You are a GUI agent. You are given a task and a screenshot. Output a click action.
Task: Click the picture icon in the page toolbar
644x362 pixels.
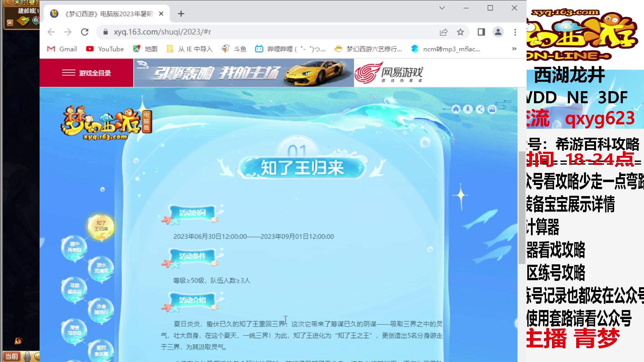[492, 109]
